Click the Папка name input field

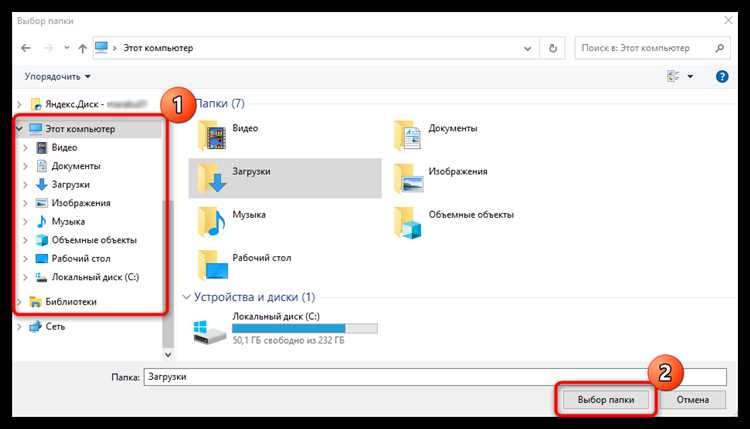pyautogui.click(x=435, y=377)
